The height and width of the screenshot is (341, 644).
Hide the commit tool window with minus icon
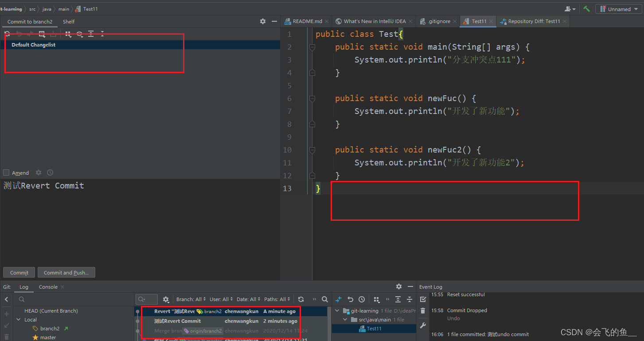pos(274,21)
